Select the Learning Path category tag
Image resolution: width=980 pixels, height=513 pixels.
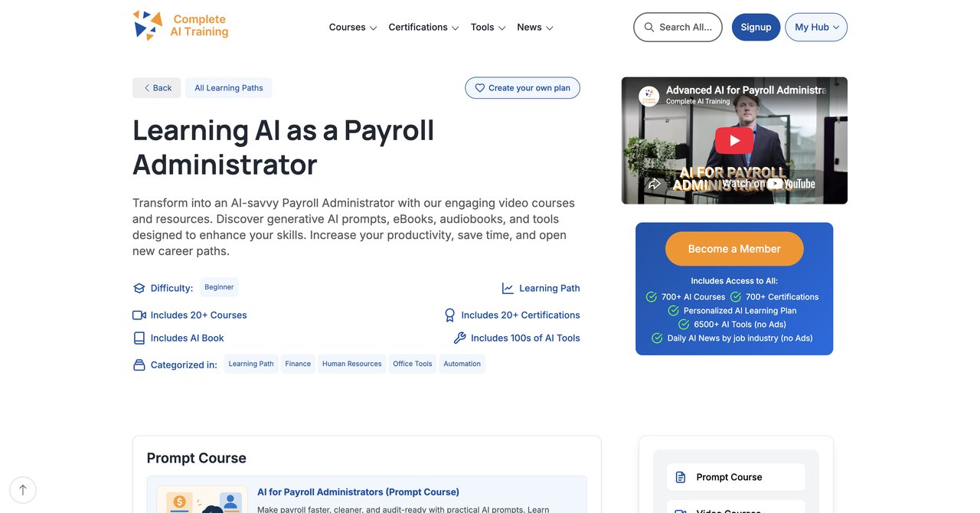[x=251, y=364]
